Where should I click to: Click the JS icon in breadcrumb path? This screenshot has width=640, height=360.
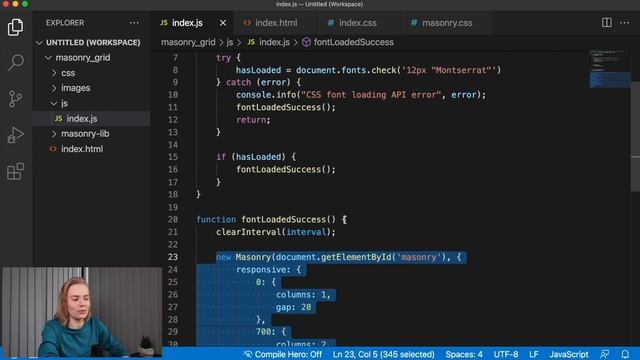click(251, 42)
